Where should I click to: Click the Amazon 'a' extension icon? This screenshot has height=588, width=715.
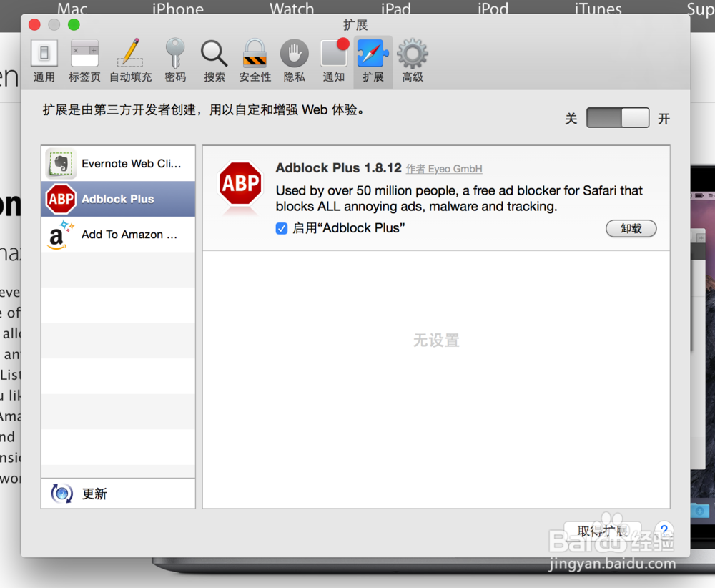pyautogui.click(x=60, y=235)
